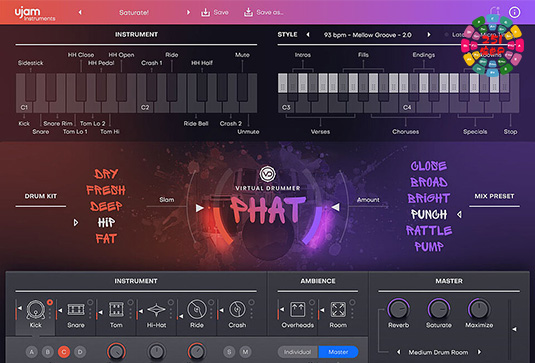Go to previous preset arrow
Image resolution: width=535 pixels, height=363 pixels.
pyautogui.click(x=80, y=12)
